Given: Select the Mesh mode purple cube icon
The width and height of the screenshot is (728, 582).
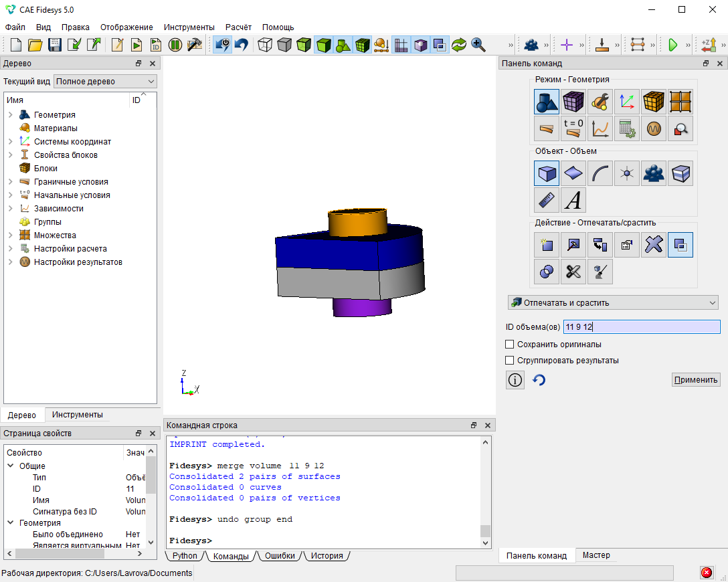Looking at the screenshot, I should [573, 102].
